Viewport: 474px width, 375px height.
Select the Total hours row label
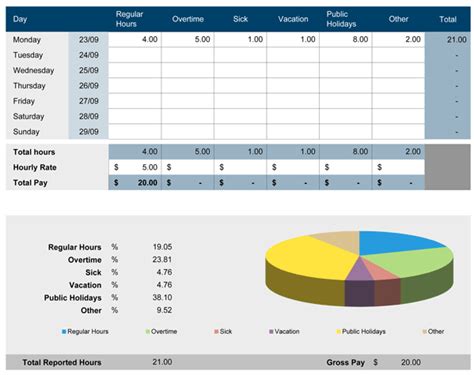click(x=34, y=152)
